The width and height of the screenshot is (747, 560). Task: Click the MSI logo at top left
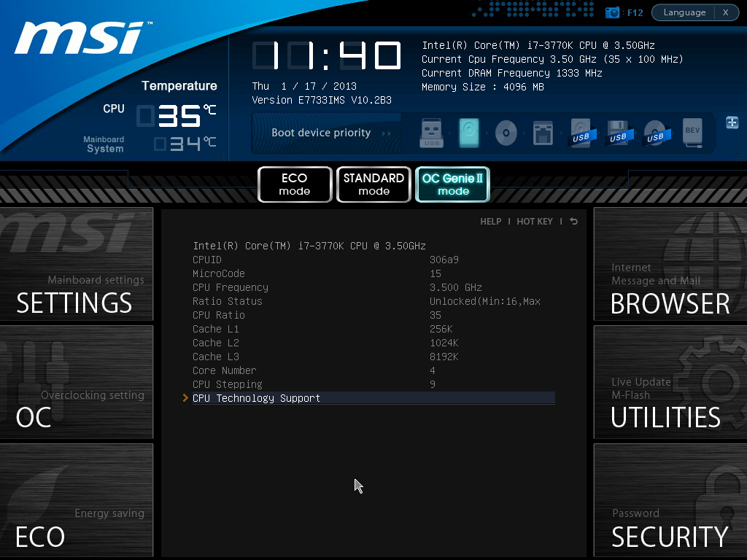coord(82,38)
